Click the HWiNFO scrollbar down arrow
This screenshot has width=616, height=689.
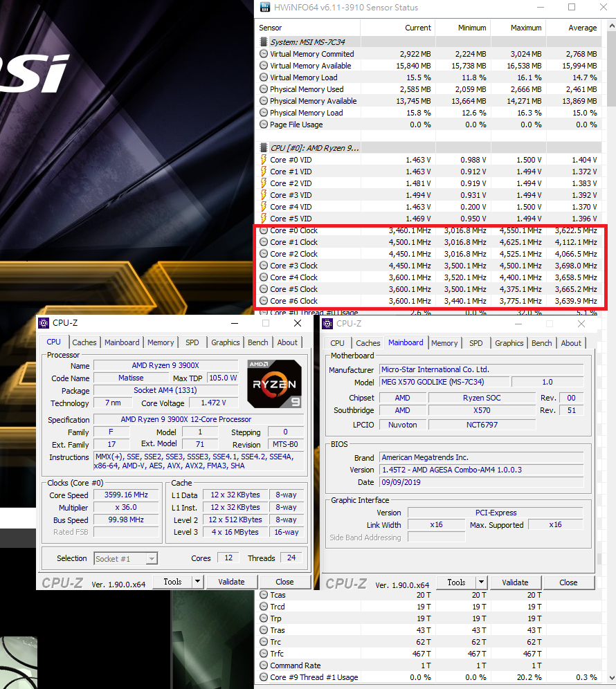[611, 678]
